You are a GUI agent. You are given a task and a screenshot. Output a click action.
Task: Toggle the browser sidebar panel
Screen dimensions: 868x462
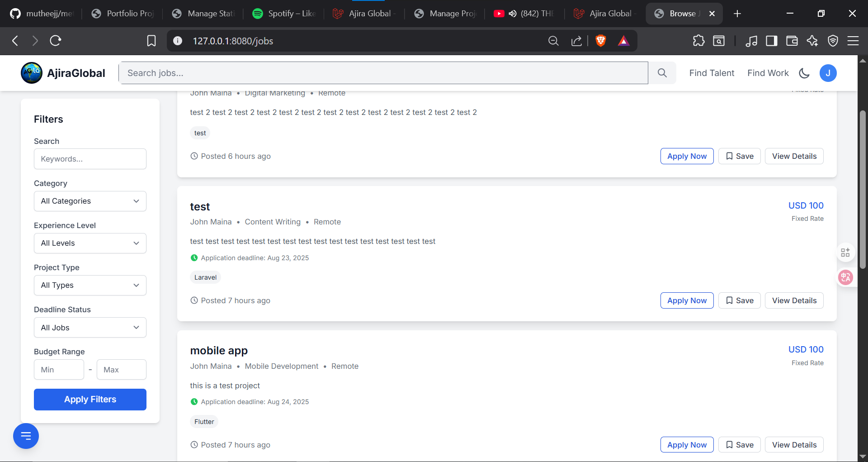coord(771,41)
